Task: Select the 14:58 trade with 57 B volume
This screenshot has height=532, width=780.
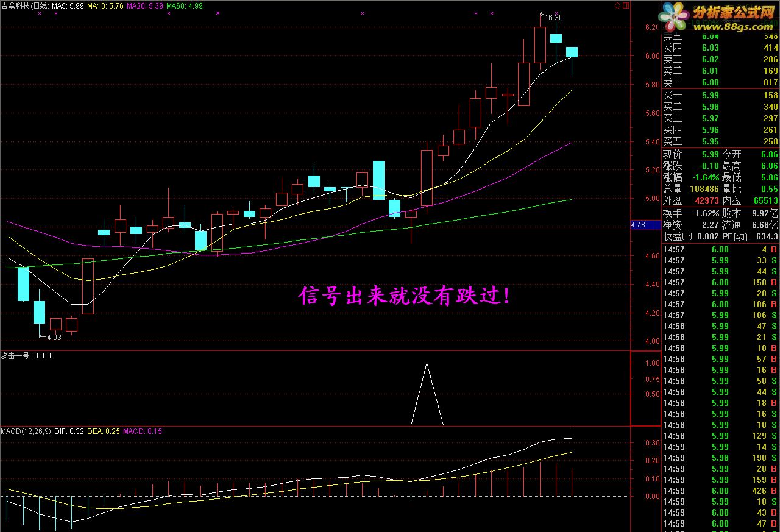Action: [720, 359]
